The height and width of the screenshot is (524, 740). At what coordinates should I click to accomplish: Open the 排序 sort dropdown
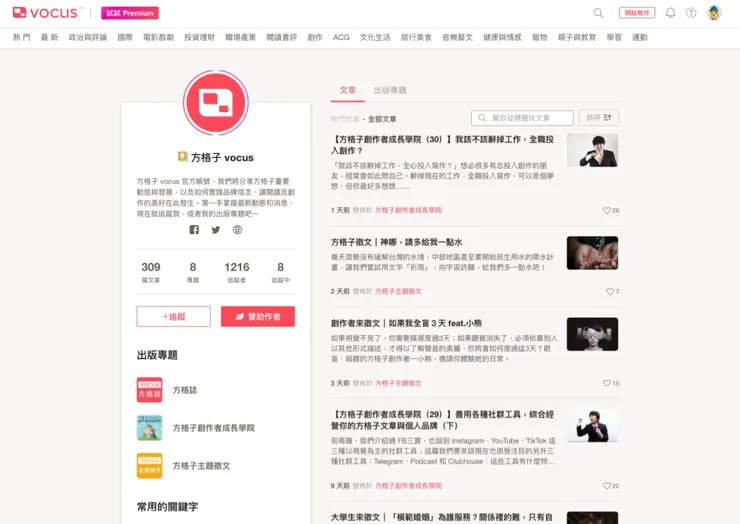pos(599,118)
